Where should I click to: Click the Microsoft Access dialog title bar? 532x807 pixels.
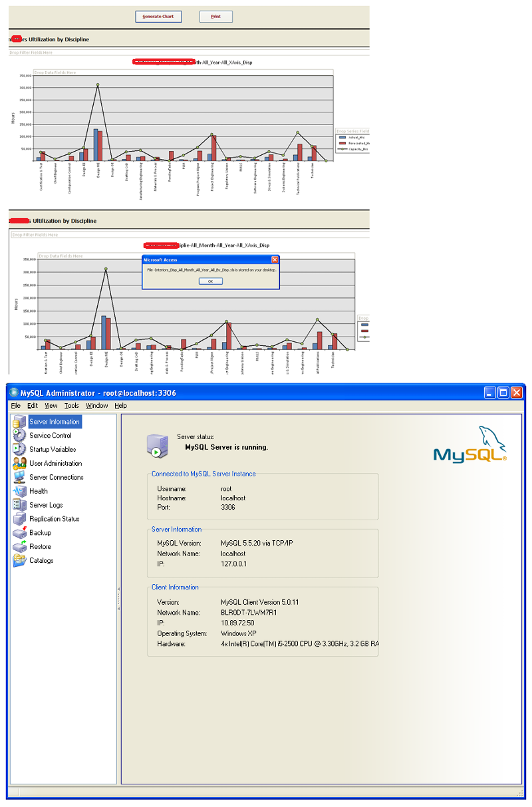tap(211, 259)
